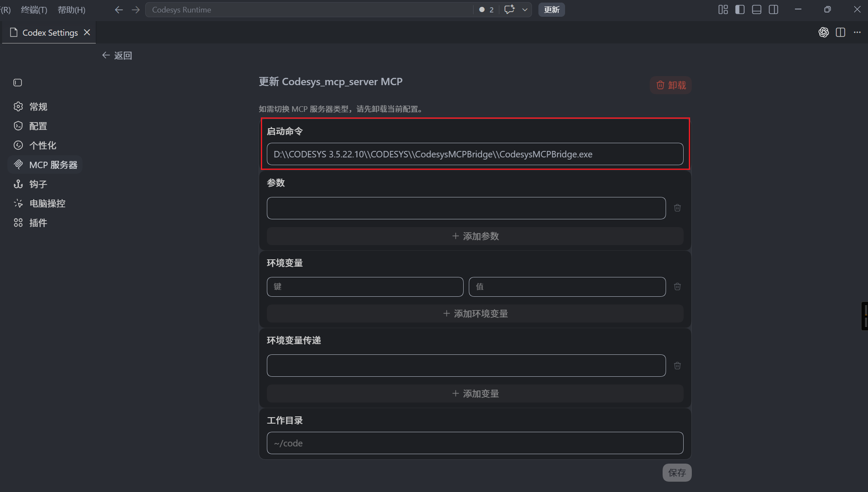The image size is (868, 492).
Task: Open the 帮助(H) menu
Action: [71, 9]
